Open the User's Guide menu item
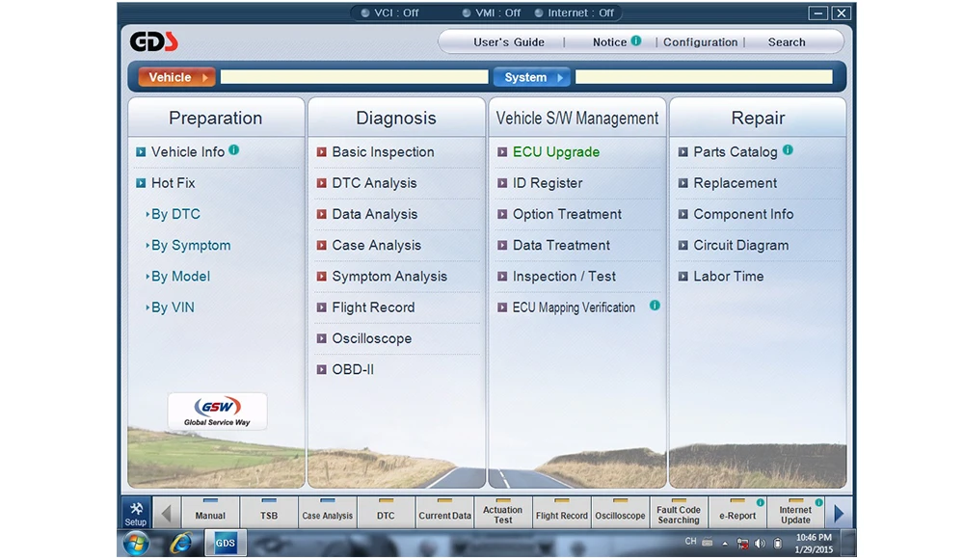Viewport: 964px width, 560px height. [508, 41]
